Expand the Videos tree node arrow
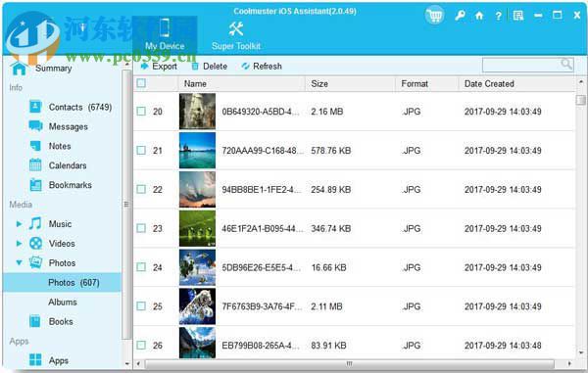 click(19, 243)
